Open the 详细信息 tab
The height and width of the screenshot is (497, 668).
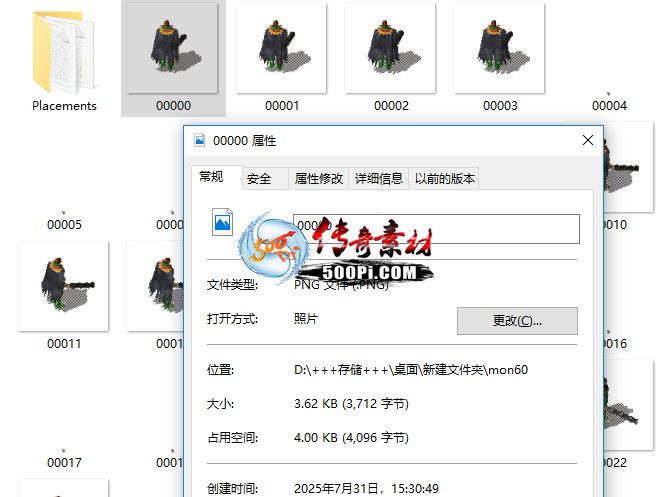[379, 179]
